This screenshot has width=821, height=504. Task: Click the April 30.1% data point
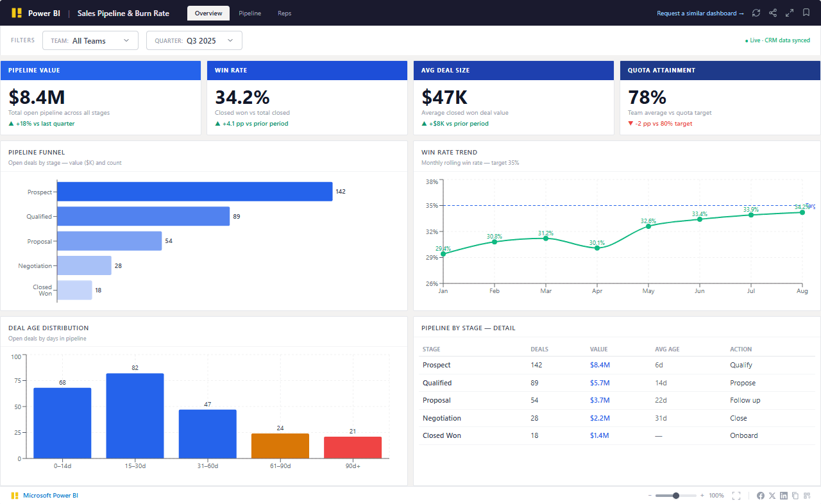(597, 248)
